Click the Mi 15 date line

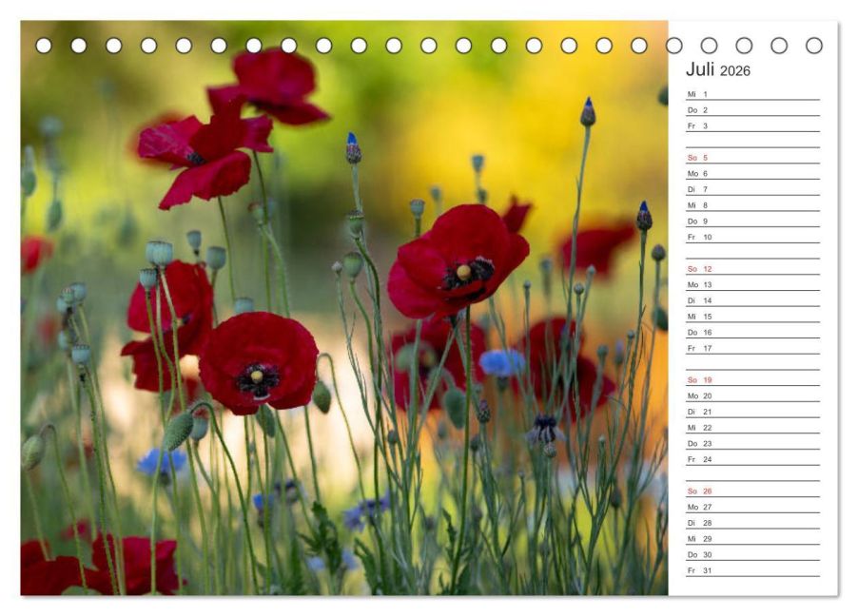click(753, 317)
